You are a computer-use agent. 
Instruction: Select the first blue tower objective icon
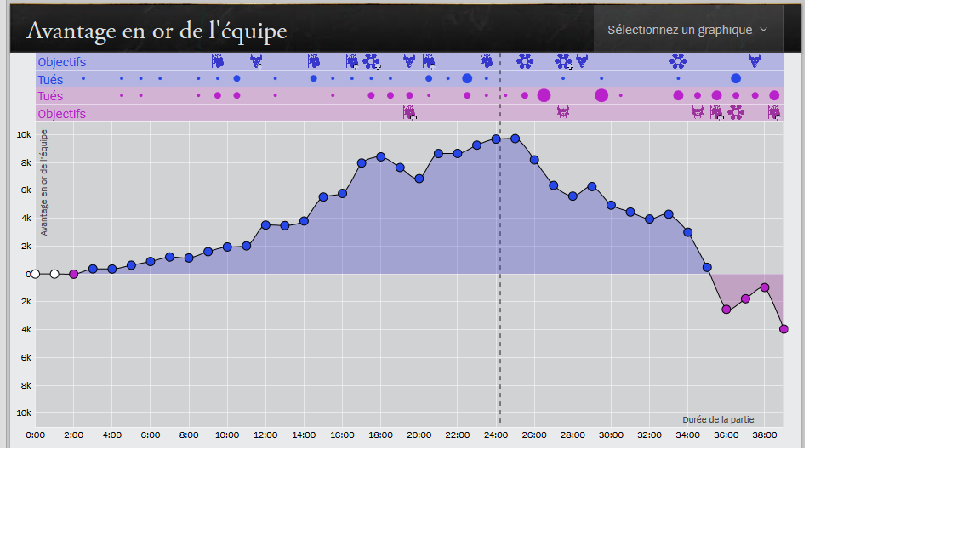pyautogui.click(x=218, y=60)
